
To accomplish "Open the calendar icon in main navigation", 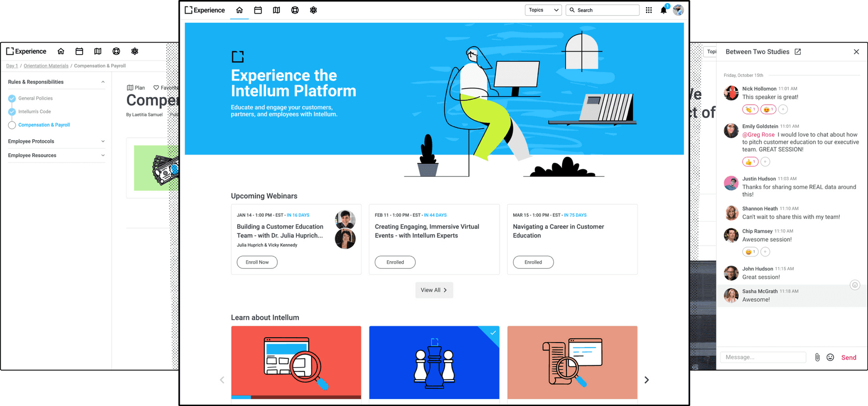I will [x=258, y=10].
